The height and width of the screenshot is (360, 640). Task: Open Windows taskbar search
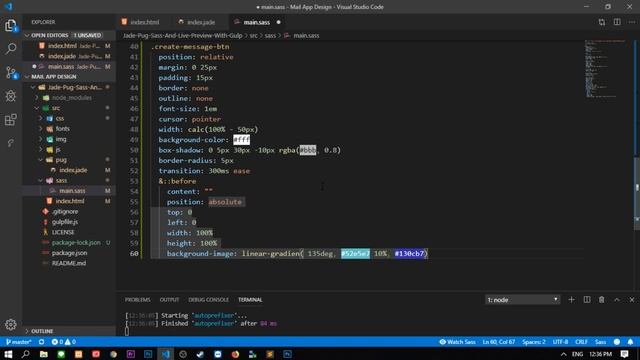pyautogui.click(x=25, y=354)
